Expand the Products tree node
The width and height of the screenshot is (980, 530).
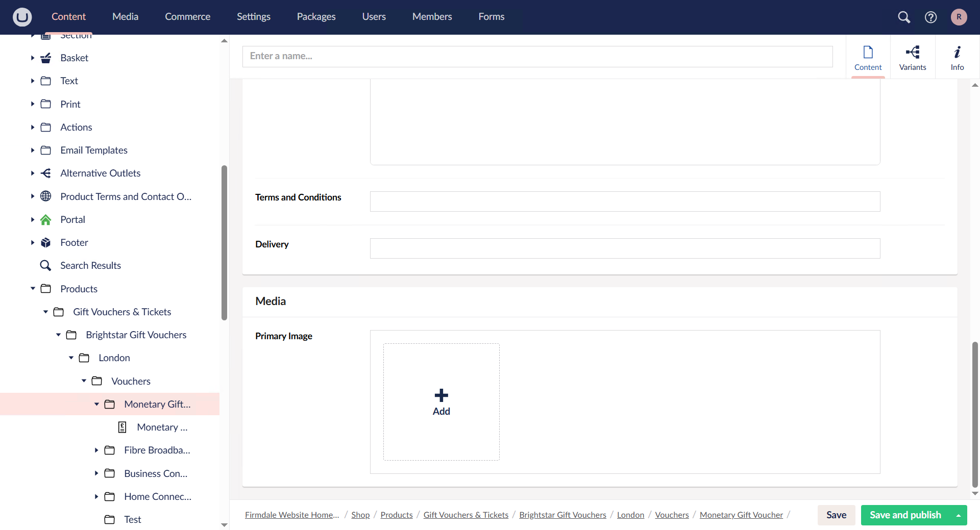coord(33,288)
